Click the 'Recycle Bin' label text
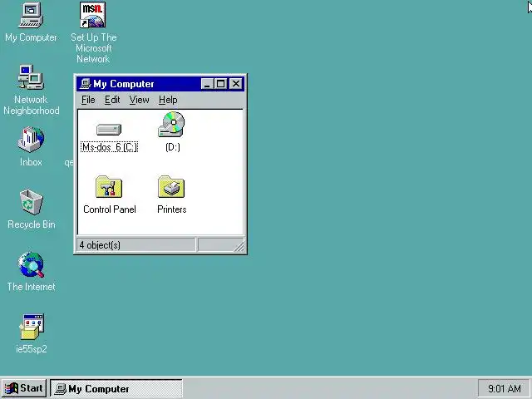The image size is (532, 399). point(32,224)
